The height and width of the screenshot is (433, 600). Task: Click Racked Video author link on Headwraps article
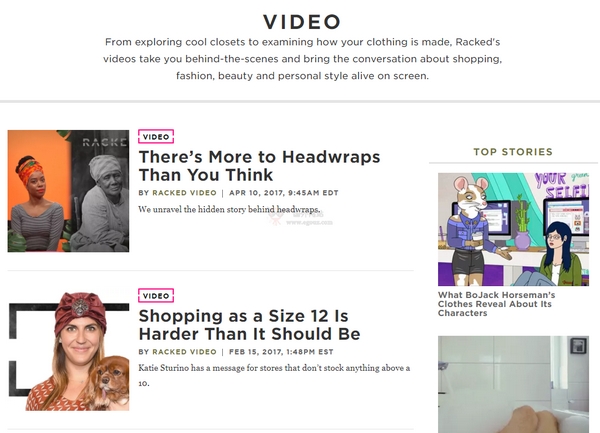coord(184,193)
